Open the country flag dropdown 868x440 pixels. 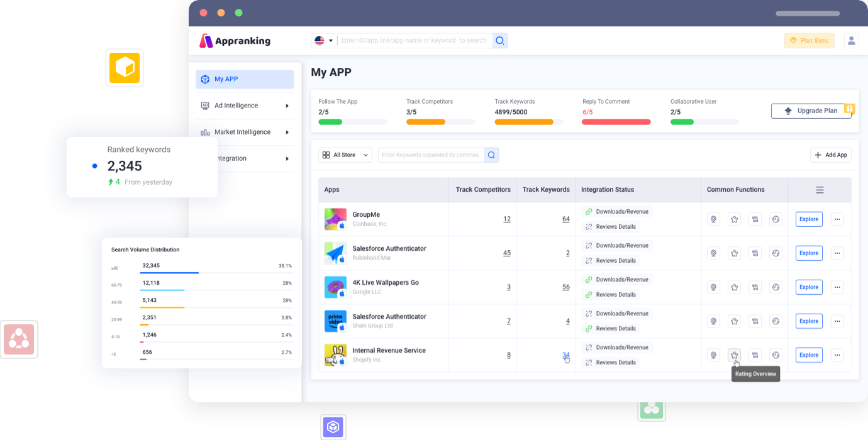[x=323, y=41]
